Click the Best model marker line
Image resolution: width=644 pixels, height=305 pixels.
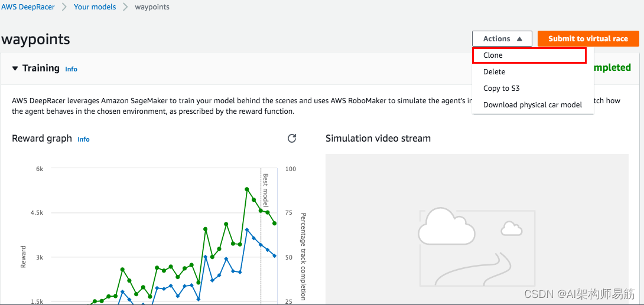point(261,236)
